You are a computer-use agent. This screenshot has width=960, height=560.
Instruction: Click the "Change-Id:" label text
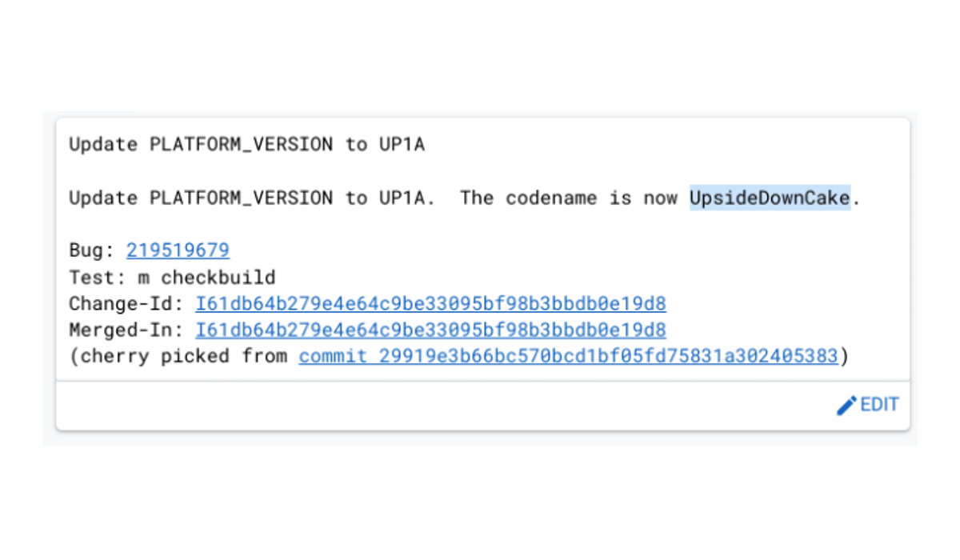click(x=126, y=304)
